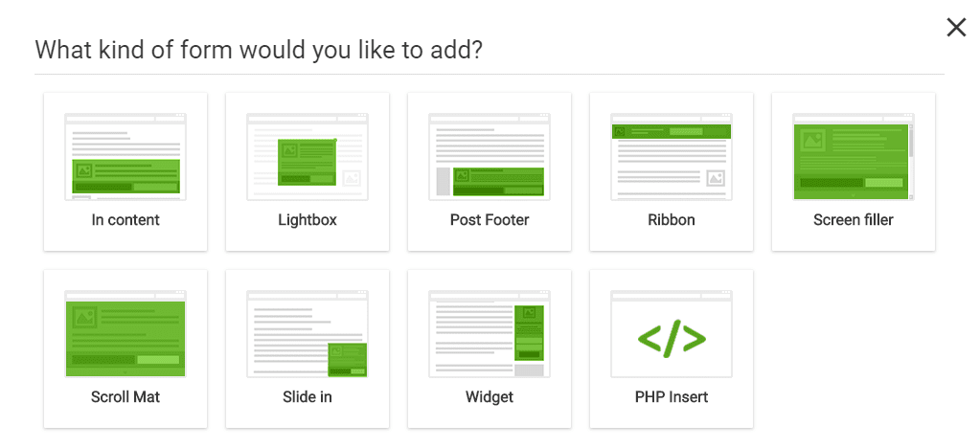Pick the Post Footer layout illustration
This screenshot has height=448, width=980.
[x=490, y=156]
